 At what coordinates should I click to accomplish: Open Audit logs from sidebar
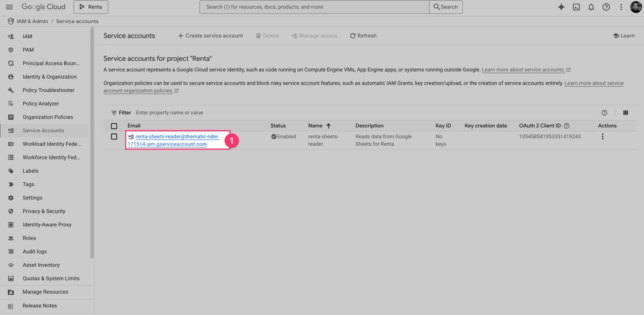point(35,251)
